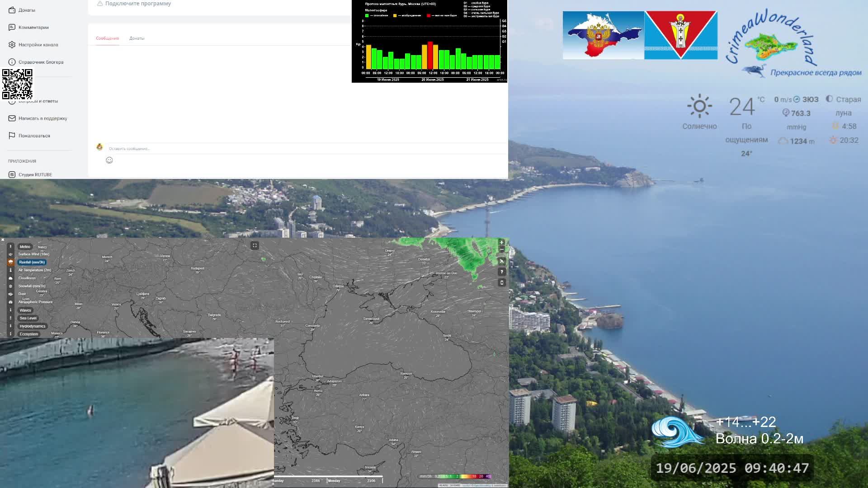Click the Ecosystem dots icon
The width and height of the screenshot is (868, 488).
pos(10,334)
